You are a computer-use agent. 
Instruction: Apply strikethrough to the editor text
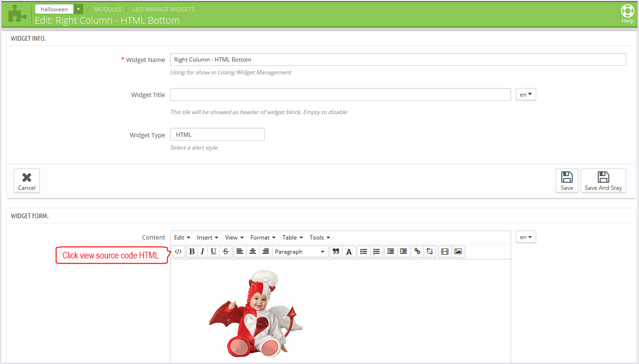(225, 251)
